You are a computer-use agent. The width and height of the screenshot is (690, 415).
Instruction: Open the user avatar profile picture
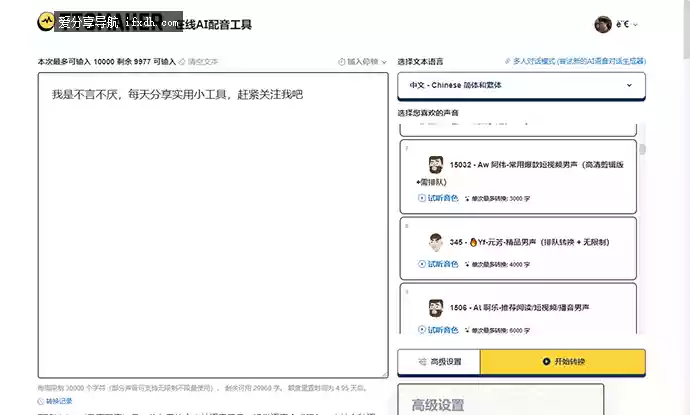[603, 24]
